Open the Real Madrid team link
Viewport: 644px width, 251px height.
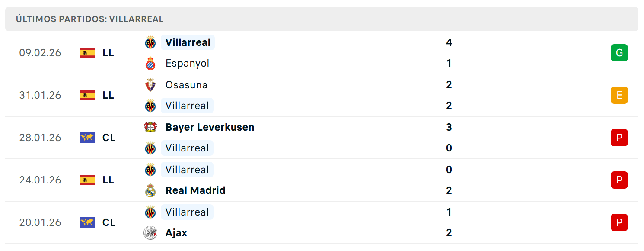(x=195, y=190)
